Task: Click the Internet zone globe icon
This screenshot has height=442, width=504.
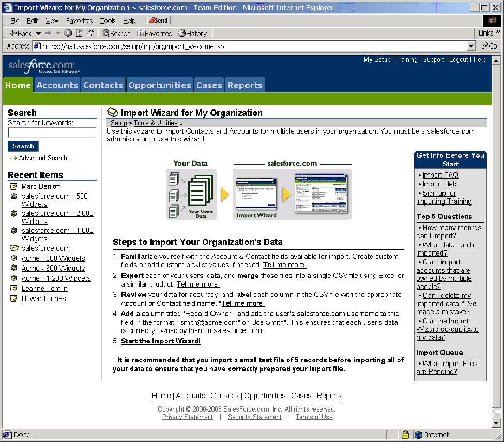Action: 418,435
